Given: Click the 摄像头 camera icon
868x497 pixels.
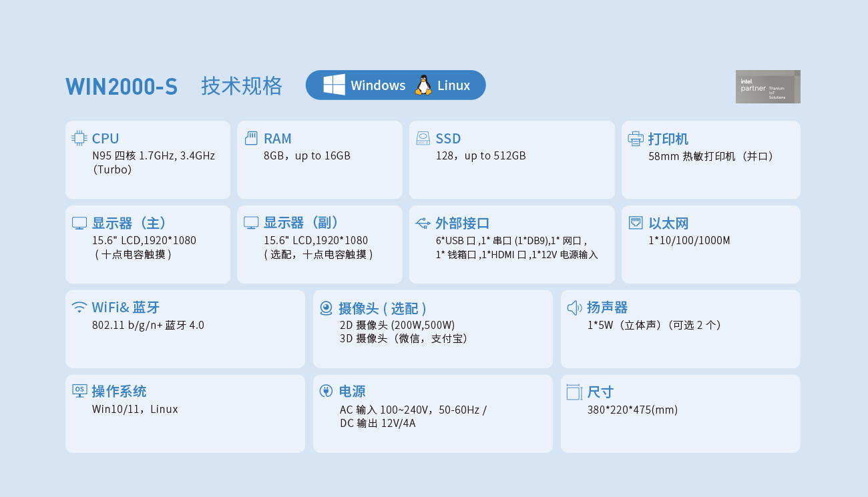Looking at the screenshot, I should [x=326, y=308].
